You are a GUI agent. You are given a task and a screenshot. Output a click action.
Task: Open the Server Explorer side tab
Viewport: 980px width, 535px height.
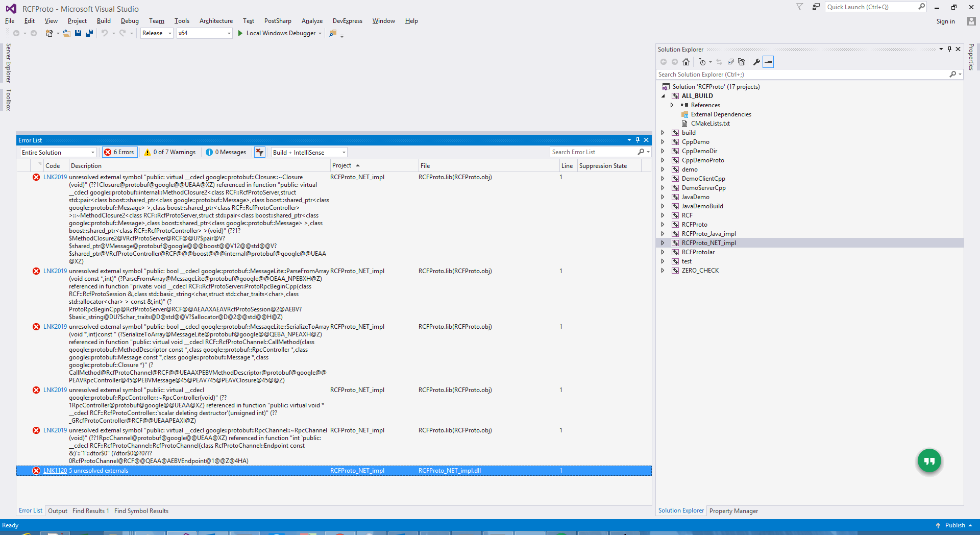pyautogui.click(x=8, y=63)
